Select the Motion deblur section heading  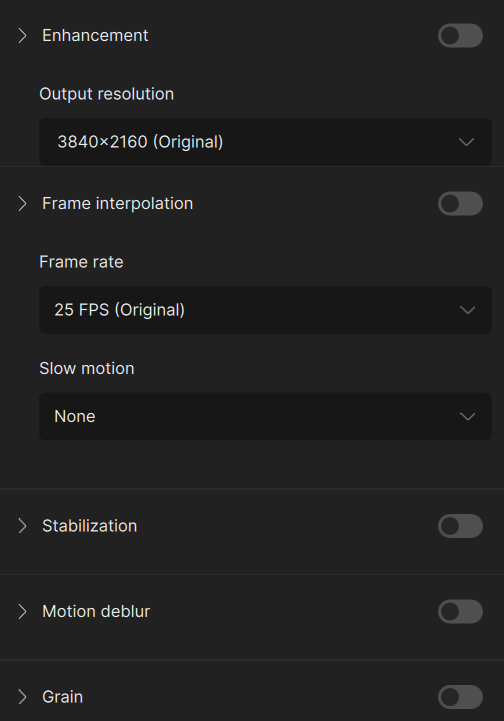pos(96,612)
